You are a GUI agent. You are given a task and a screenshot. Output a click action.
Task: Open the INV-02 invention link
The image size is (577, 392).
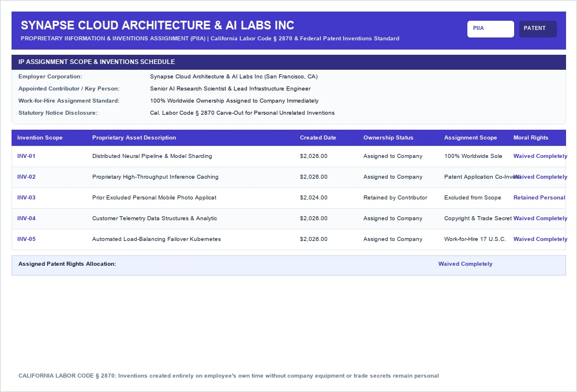pos(26,177)
